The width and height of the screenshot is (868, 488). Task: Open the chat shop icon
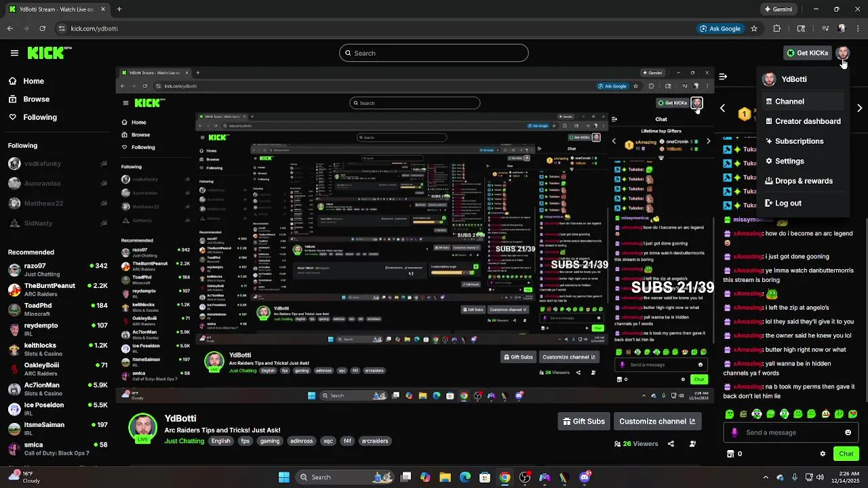click(x=730, y=453)
